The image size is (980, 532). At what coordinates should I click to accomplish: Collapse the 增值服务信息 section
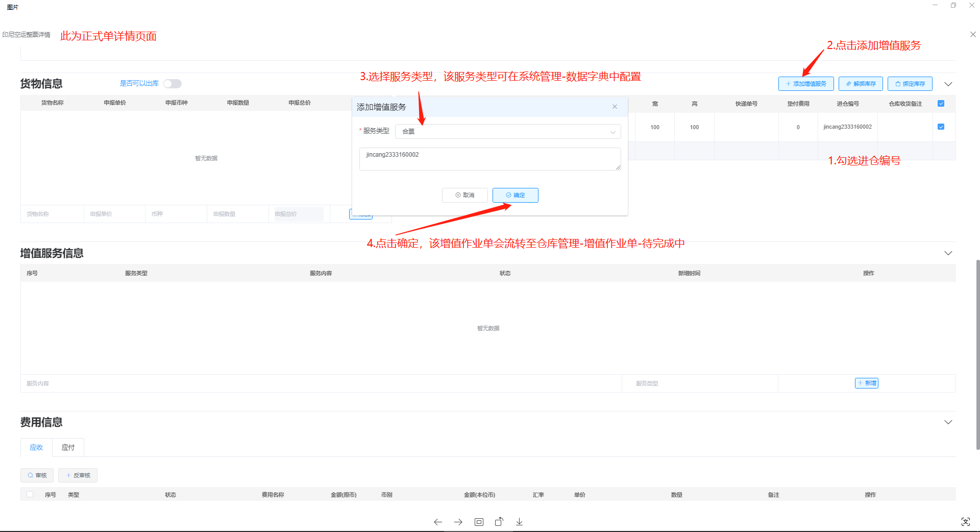click(x=948, y=253)
